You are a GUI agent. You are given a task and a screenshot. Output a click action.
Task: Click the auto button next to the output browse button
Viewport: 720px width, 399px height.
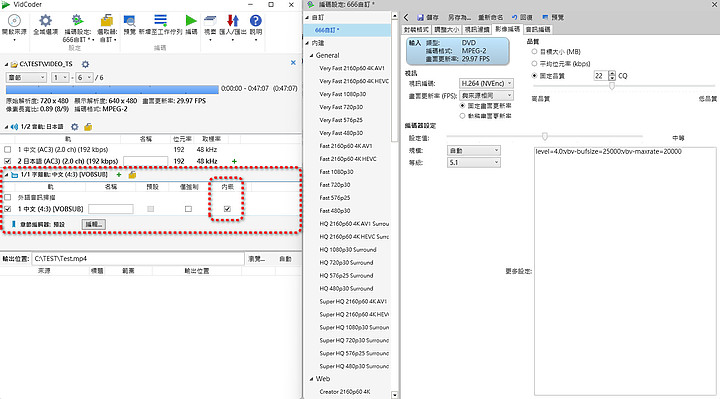[x=286, y=259]
